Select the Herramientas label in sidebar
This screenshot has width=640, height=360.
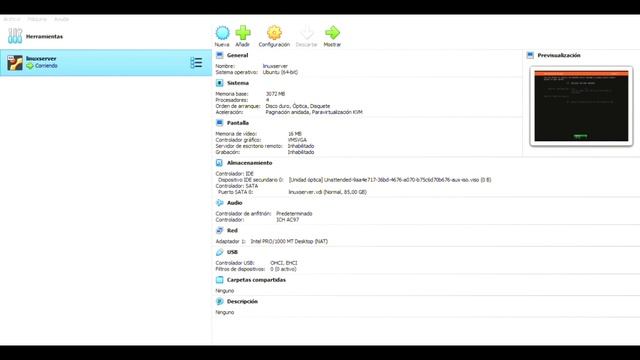(44, 36)
